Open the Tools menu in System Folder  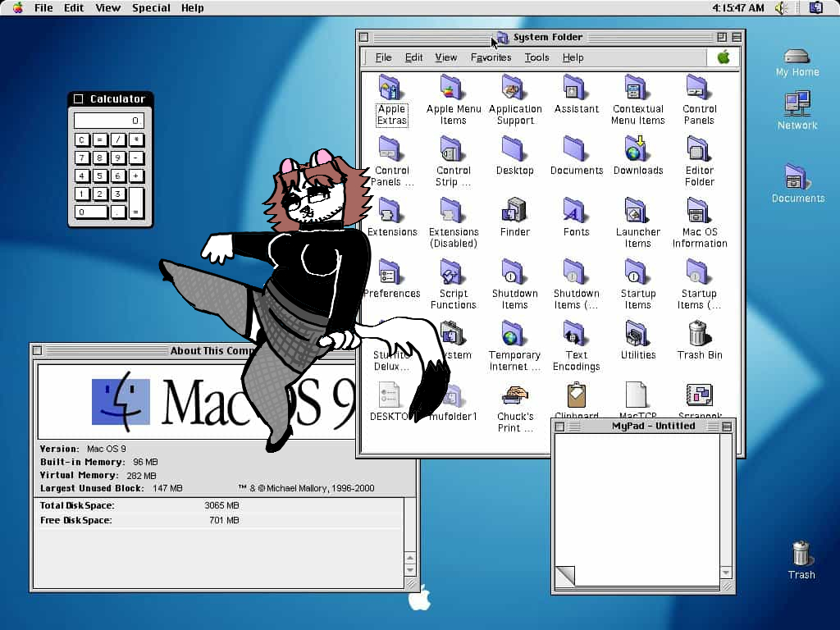click(x=536, y=57)
